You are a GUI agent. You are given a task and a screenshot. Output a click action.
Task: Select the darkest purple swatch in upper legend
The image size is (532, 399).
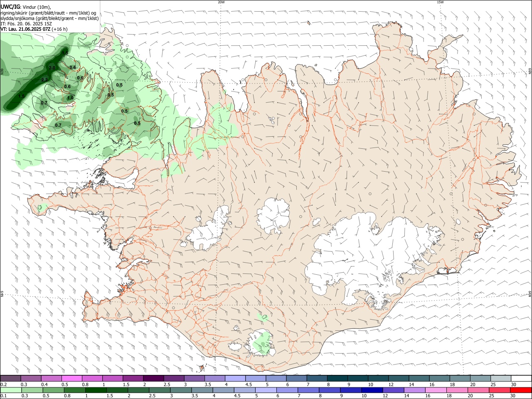[x=153, y=379]
